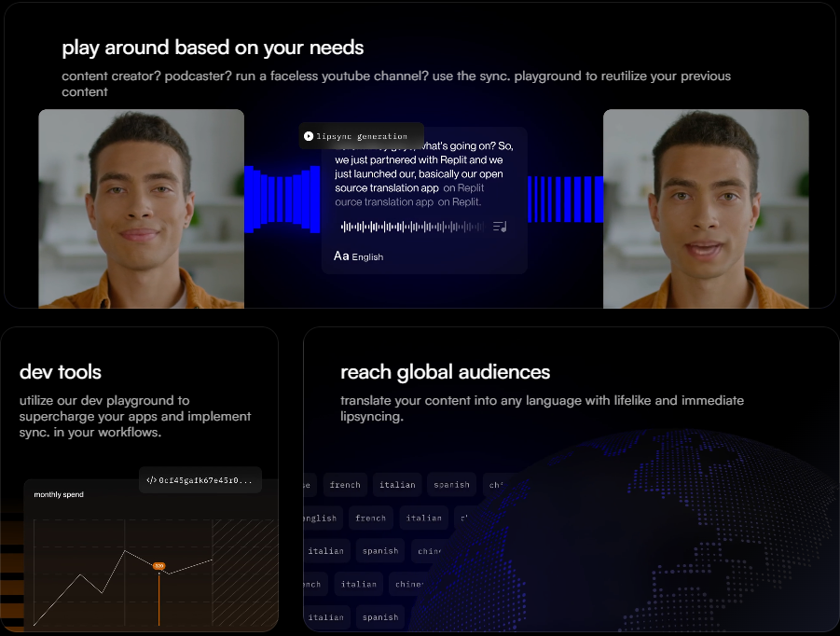
Task: Click transcript line "we just partnered with Replit and we"
Action: [x=419, y=159]
